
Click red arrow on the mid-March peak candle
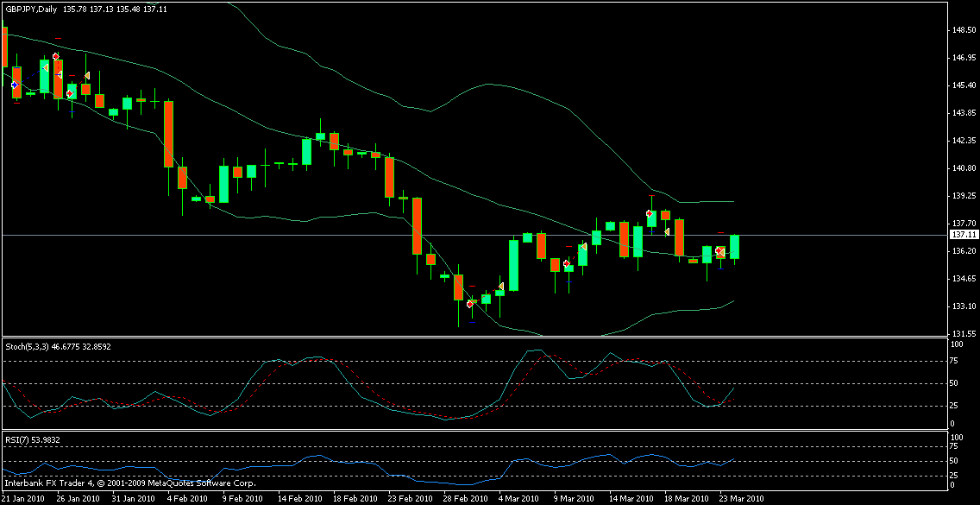[x=650, y=212]
